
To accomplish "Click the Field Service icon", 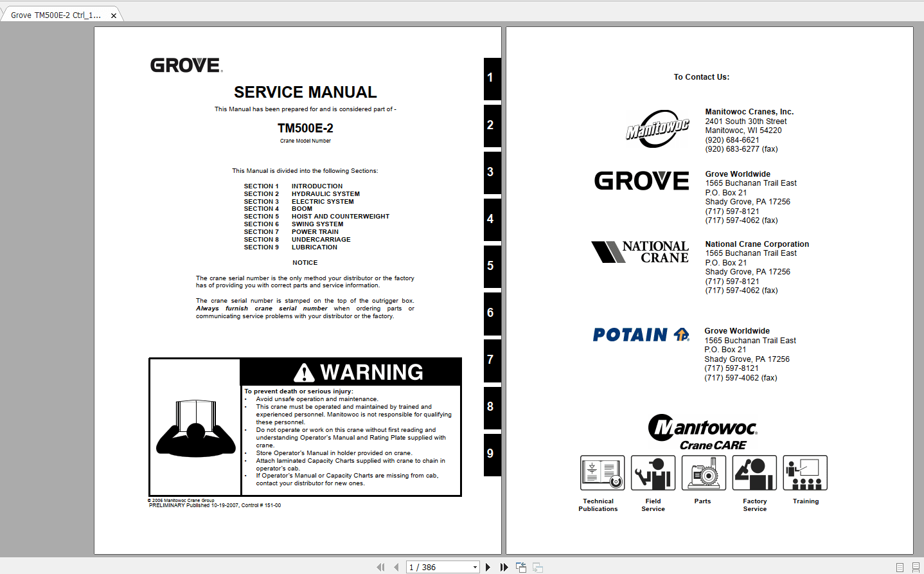I will coord(652,472).
